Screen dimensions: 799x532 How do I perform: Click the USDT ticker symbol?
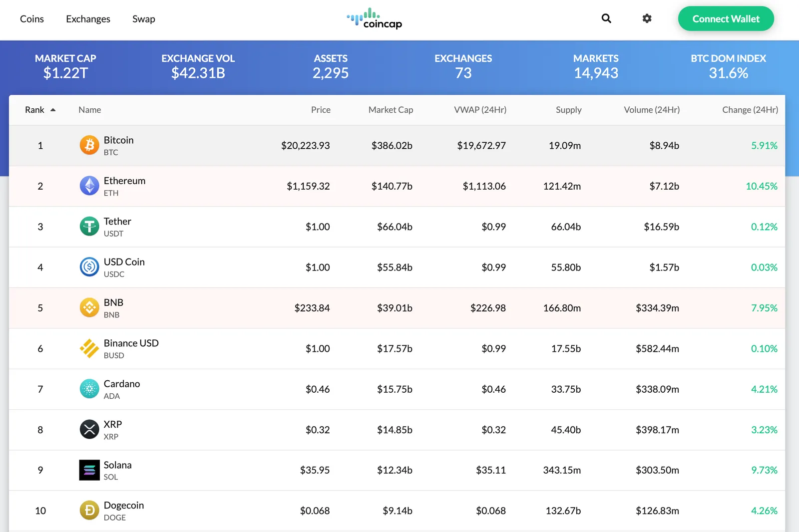[x=113, y=234]
